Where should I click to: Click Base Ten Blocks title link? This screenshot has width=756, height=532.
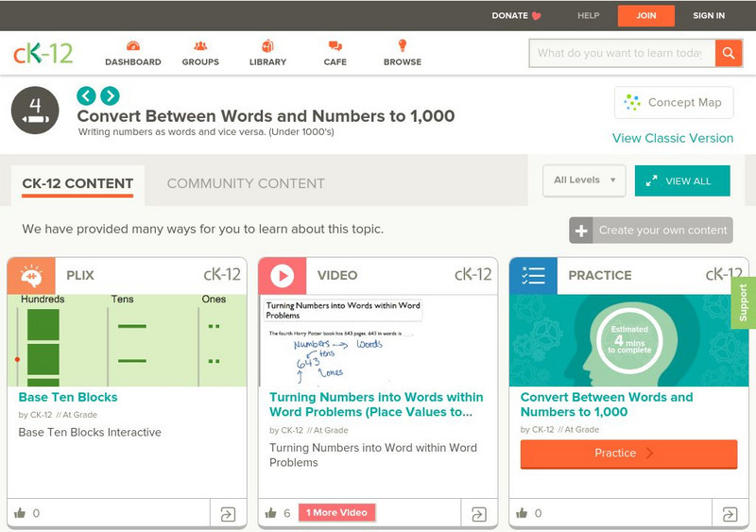point(68,397)
